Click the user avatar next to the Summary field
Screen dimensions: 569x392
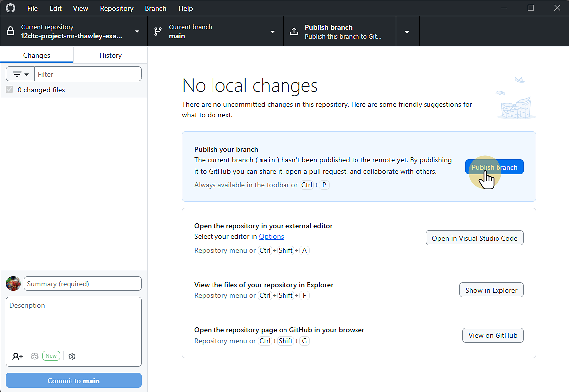[x=13, y=283]
